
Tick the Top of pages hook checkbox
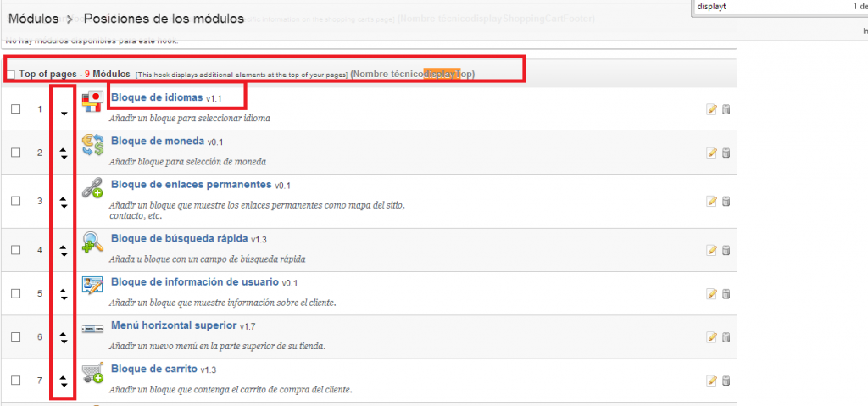pos(10,75)
